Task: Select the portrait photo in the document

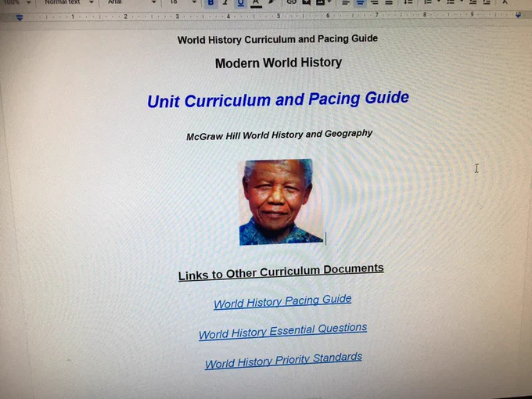Action: pos(281,202)
